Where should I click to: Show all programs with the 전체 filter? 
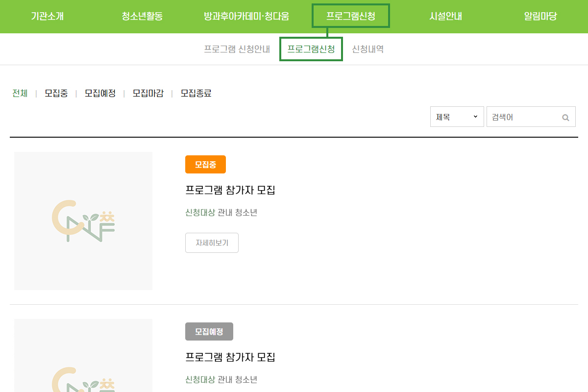20,93
